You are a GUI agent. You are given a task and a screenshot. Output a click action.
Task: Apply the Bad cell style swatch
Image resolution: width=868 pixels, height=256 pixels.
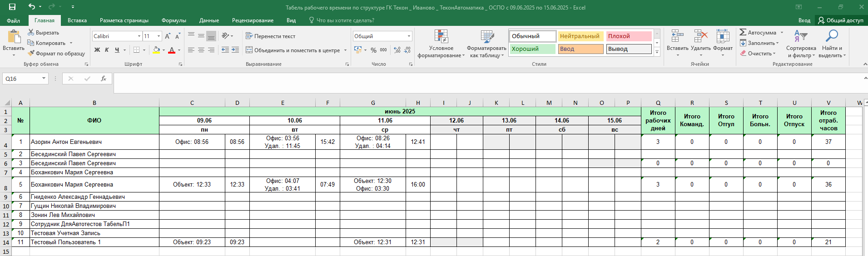click(629, 36)
